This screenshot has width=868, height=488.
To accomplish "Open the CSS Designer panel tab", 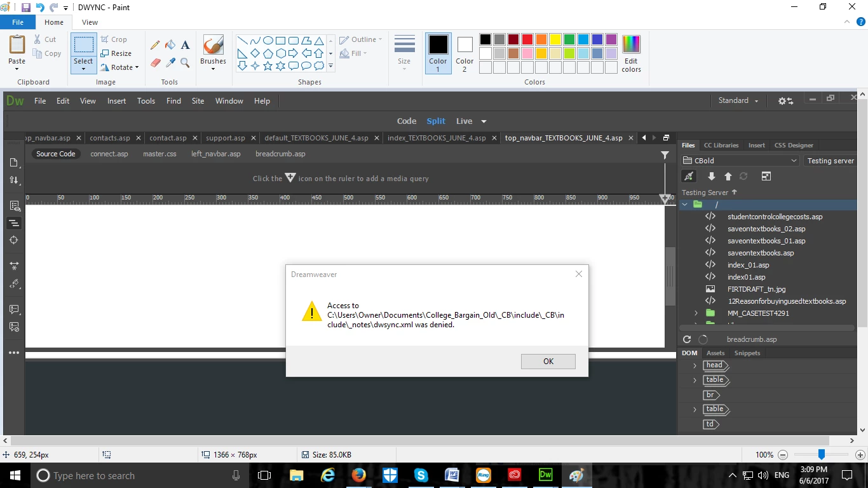I will click(794, 145).
